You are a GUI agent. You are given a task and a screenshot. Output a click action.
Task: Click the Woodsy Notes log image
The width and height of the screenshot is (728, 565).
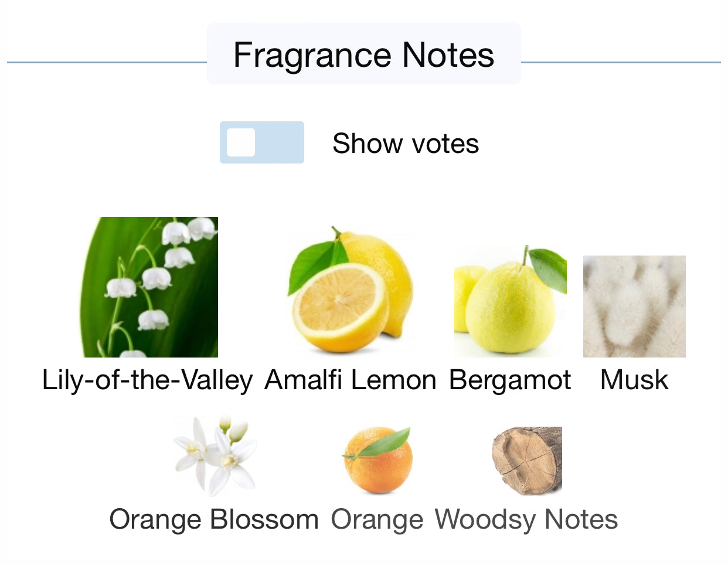[526, 460]
